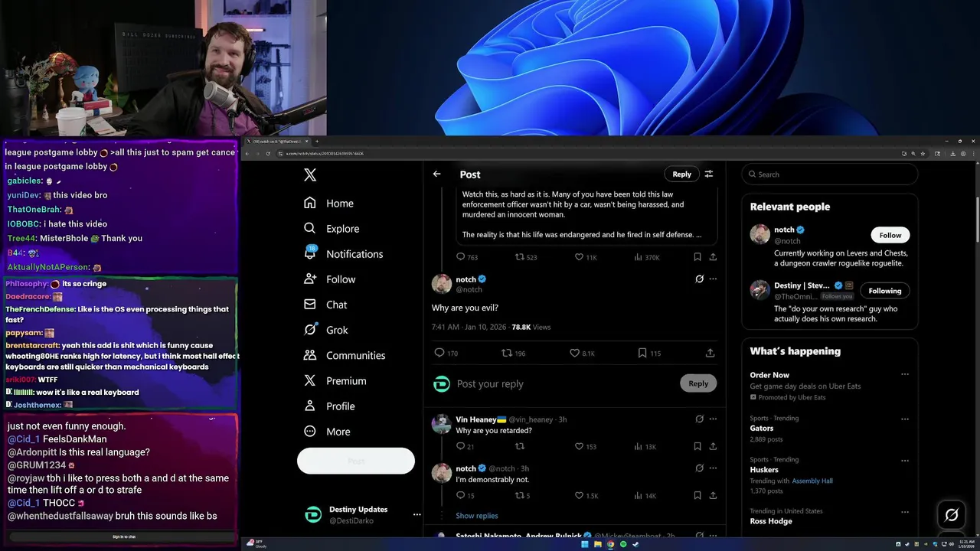
Task: Click the X logo in sidebar
Action: tap(310, 175)
